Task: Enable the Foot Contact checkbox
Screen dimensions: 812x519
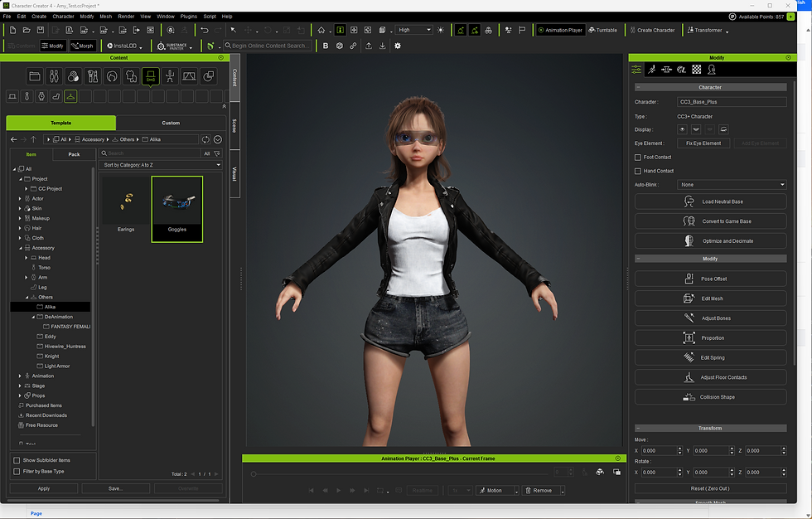Action: pyautogui.click(x=638, y=158)
